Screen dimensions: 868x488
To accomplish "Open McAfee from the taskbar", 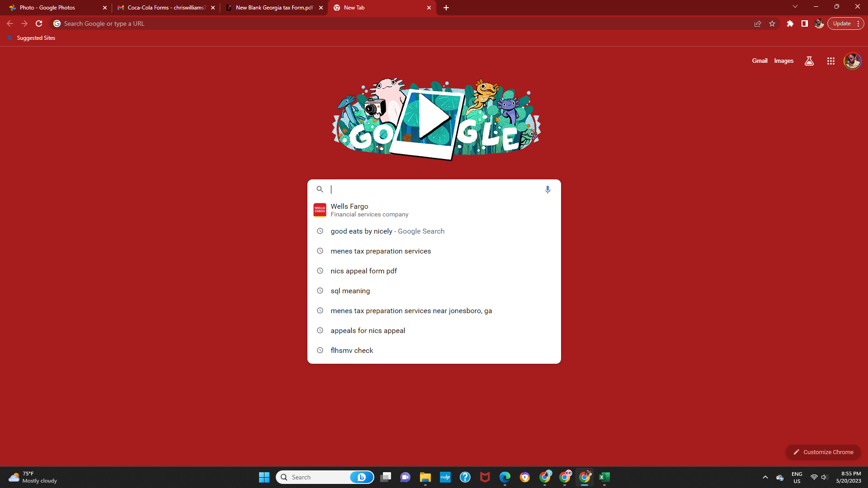I will [485, 477].
